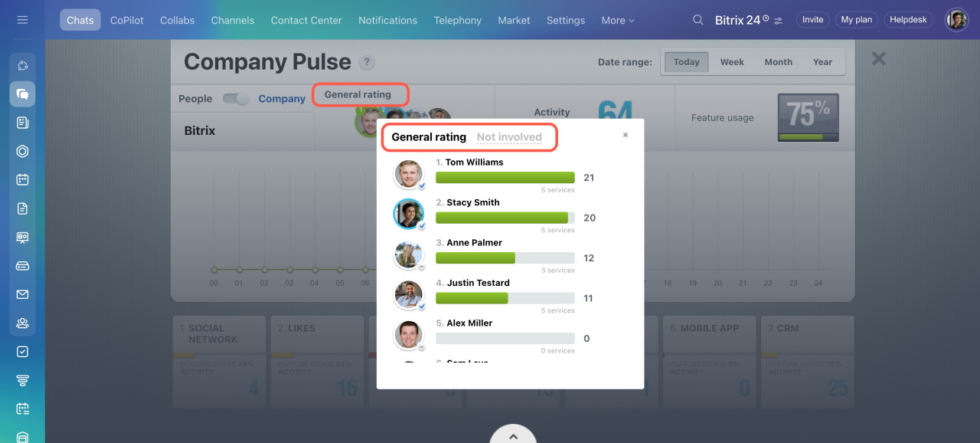Select the Month date range
Image resolution: width=980 pixels, height=443 pixels.
[x=778, y=62]
